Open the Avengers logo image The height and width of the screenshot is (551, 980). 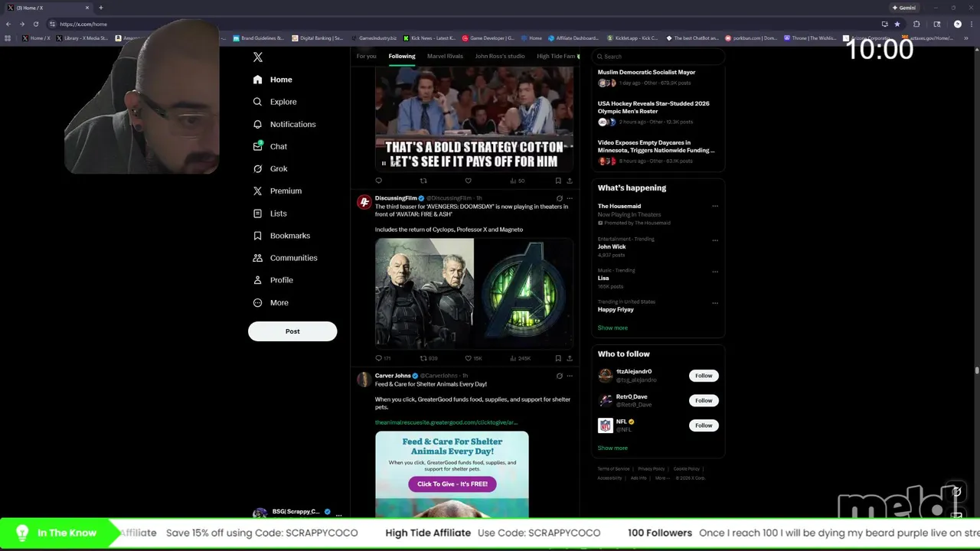pos(524,294)
